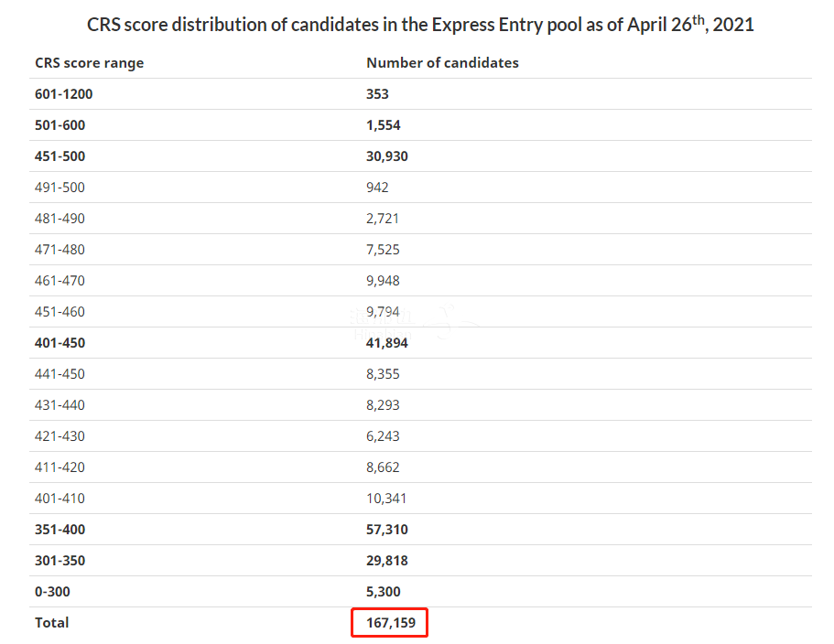
Task: Select the 491-500 range cell
Action: click(x=60, y=188)
